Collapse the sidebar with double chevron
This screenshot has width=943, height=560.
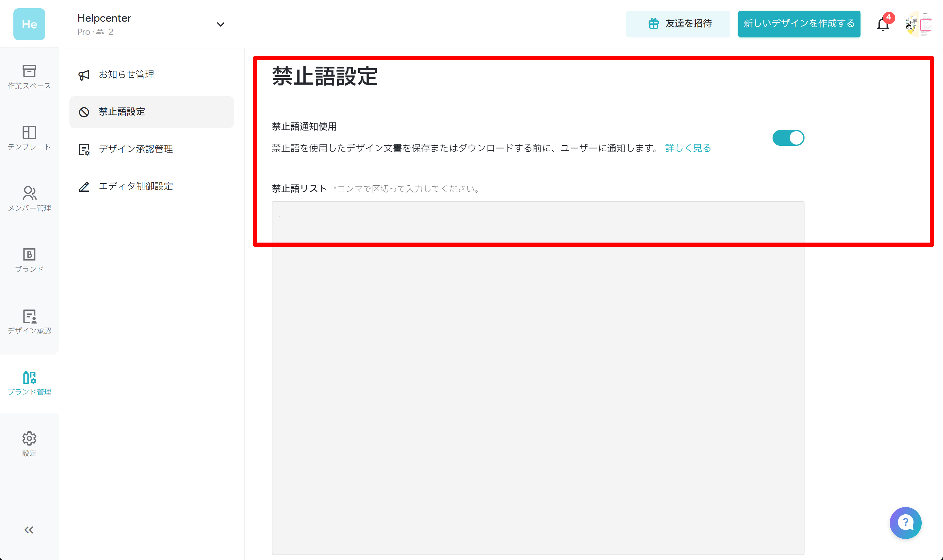pyautogui.click(x=29, y=530)
